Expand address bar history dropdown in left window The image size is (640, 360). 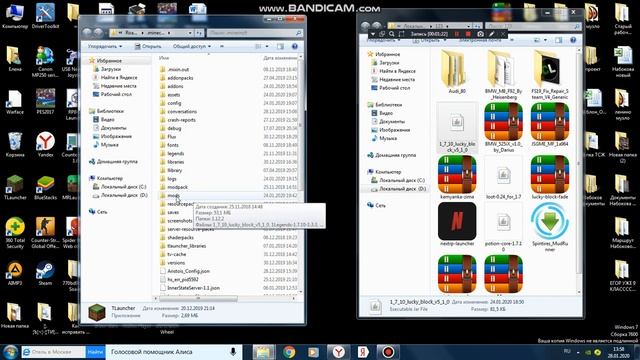point(190,33)
